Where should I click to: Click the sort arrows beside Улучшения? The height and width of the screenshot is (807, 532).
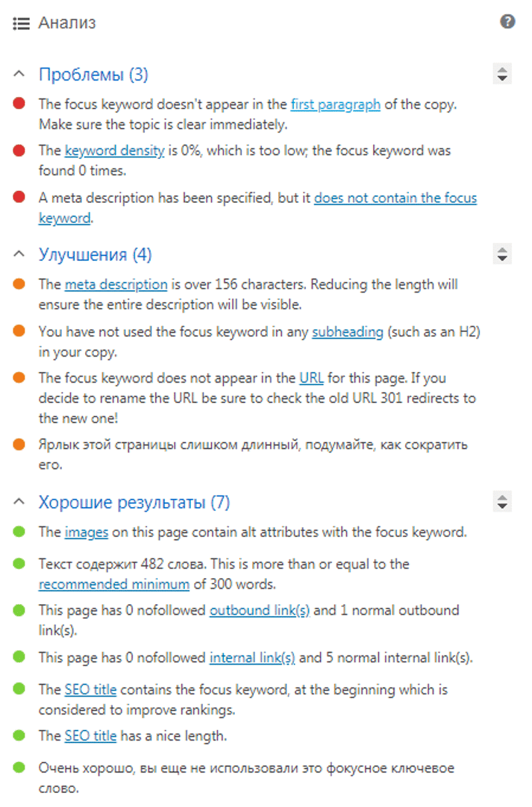coord(502,254)
